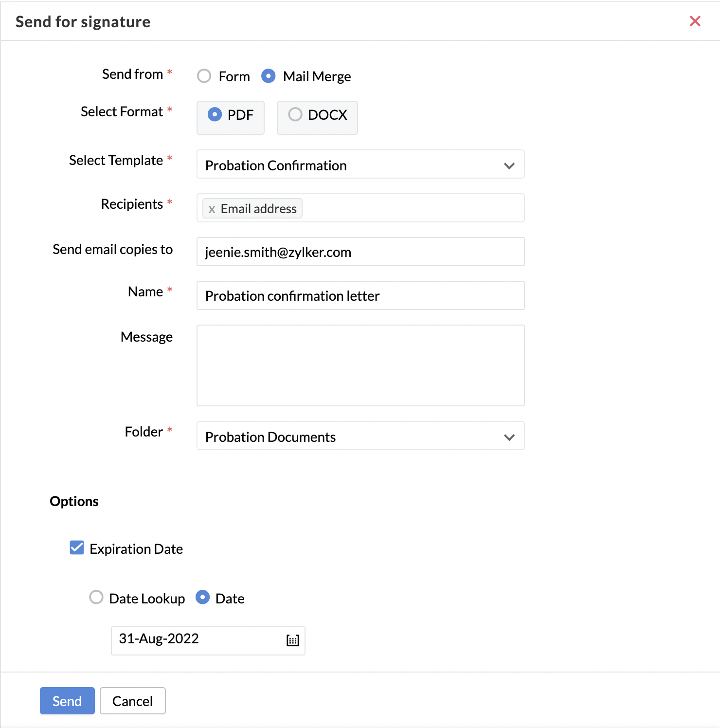The width and height of the screenshot is (720, 728).
Task: Close the Send for signature dialog
Action: click(x=695, y=21)
